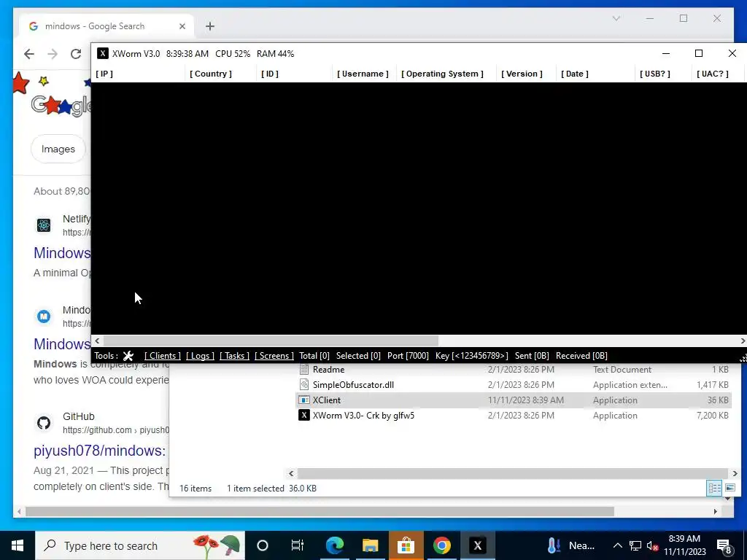Click the XWorm taskbar icon
The height and width of the screenshot is (560, 747).
pos(477,545)
